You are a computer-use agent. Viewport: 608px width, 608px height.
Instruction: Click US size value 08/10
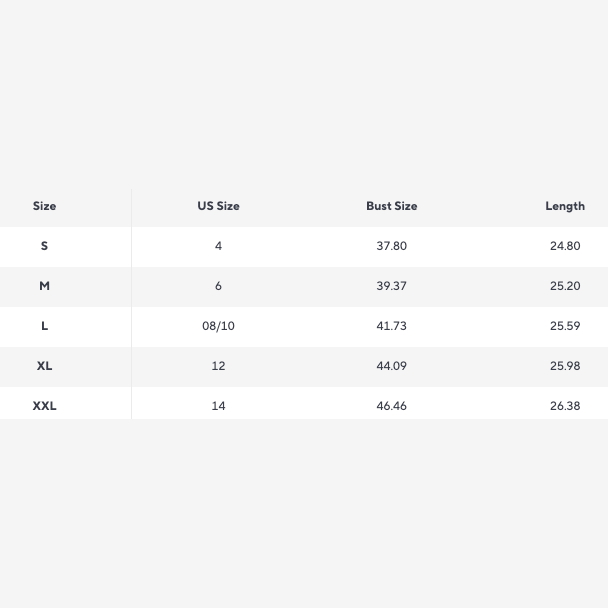218,326
